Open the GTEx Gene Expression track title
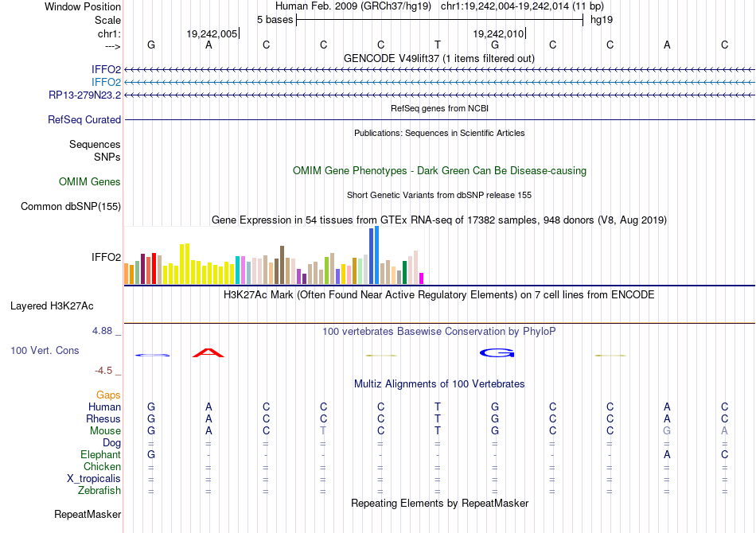756x533 pixels. [x=438, y=220]
